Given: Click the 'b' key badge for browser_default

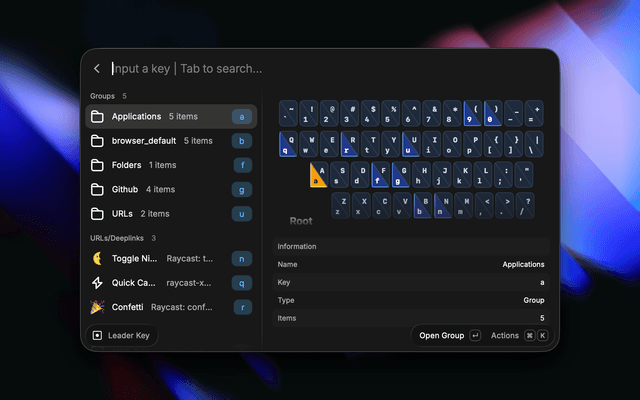Looking at the screenshot, I should (x=242, y=141).
